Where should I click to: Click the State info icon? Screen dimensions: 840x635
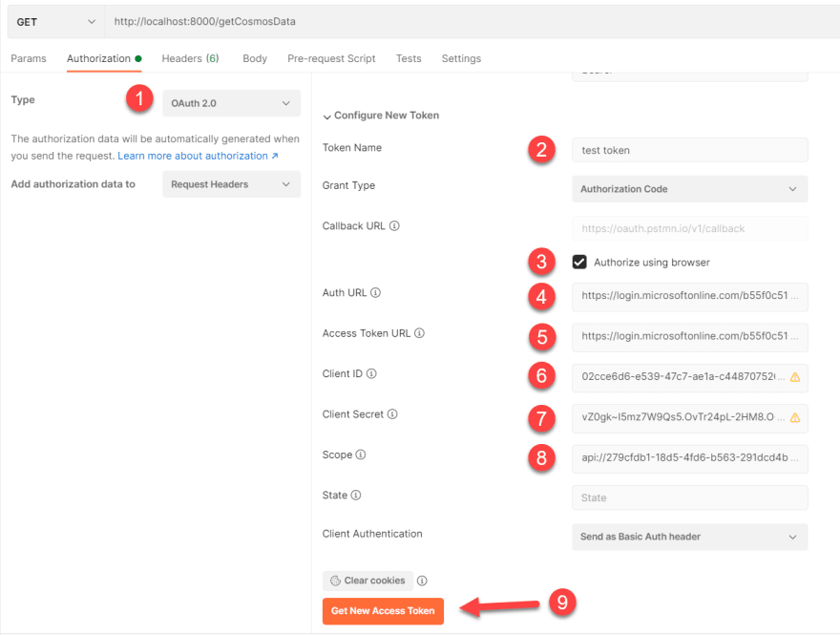[x=356, y=496]
